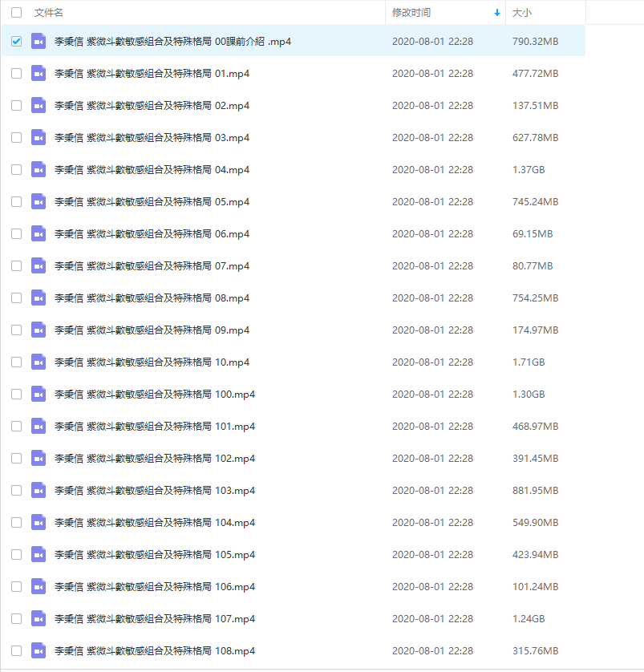Image resolution: width=644 pixels, height=672 pixels.
Task: Check the box for file 02.mp4
Action: click(x=16, y=105)
